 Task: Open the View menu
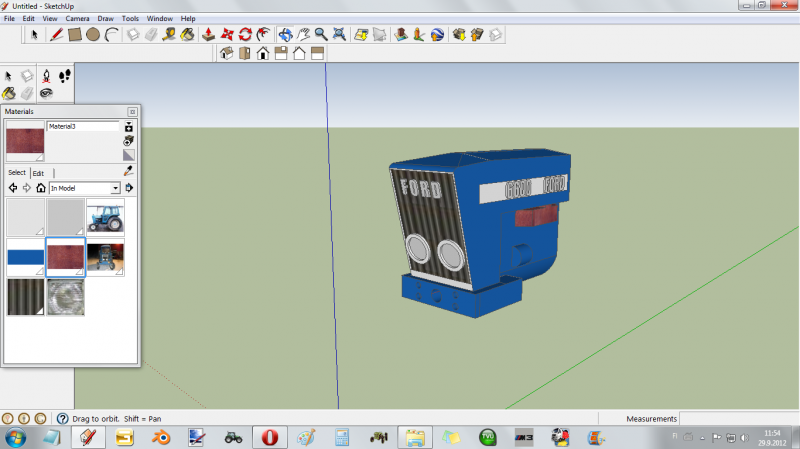pos(49,18)
